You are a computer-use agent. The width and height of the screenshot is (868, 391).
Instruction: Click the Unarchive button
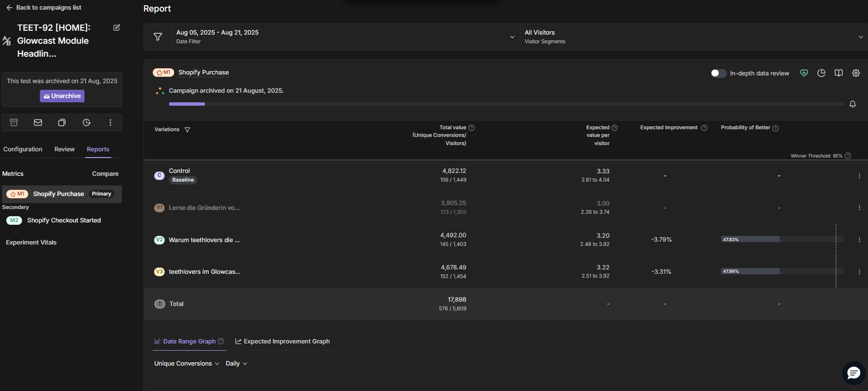pos(62,96)
